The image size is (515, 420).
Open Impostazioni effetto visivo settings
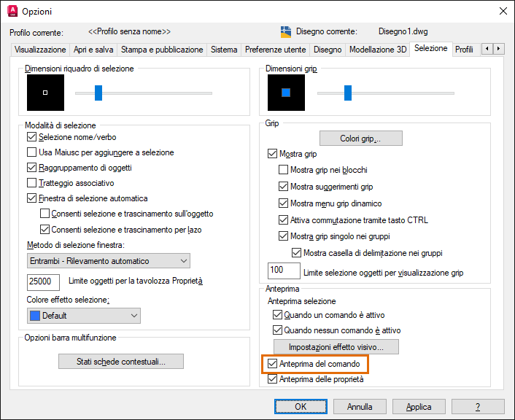pyautogui.click(x=336, y=347)
